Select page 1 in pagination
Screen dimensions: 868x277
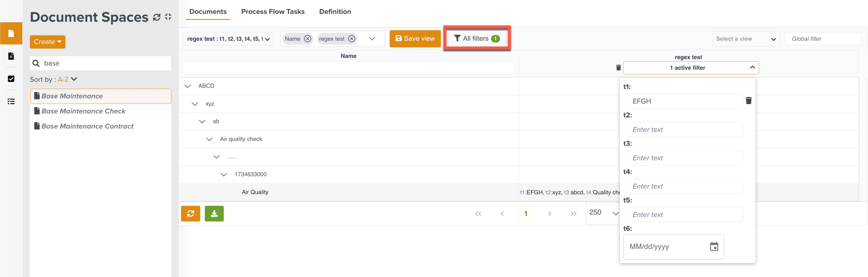point(526,214)
